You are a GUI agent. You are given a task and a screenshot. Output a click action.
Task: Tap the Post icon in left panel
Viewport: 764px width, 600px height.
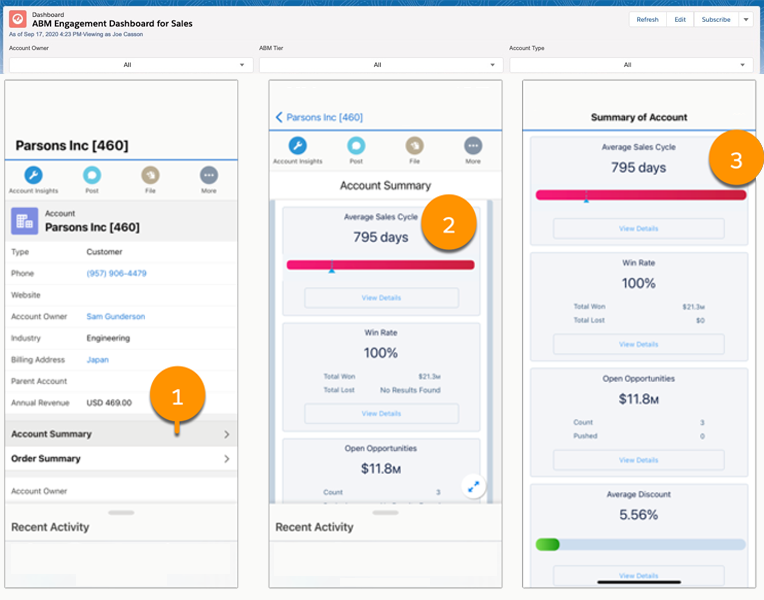[x=91, y=175]
